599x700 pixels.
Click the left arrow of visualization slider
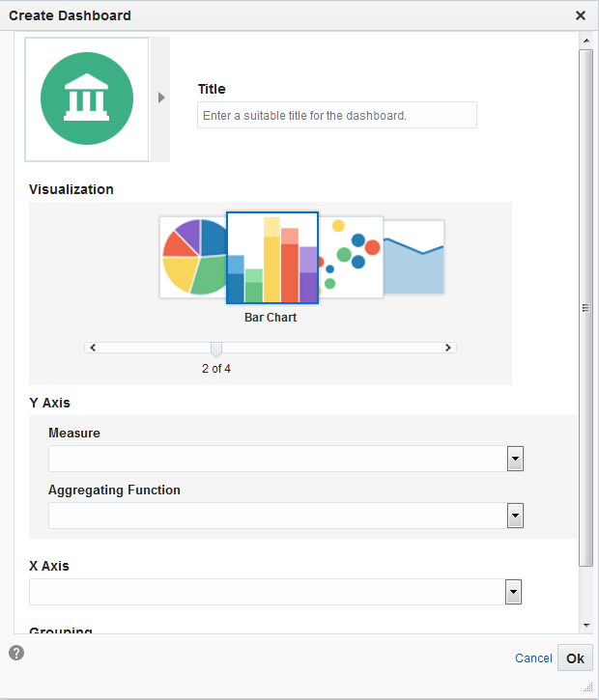pos(91,347)
